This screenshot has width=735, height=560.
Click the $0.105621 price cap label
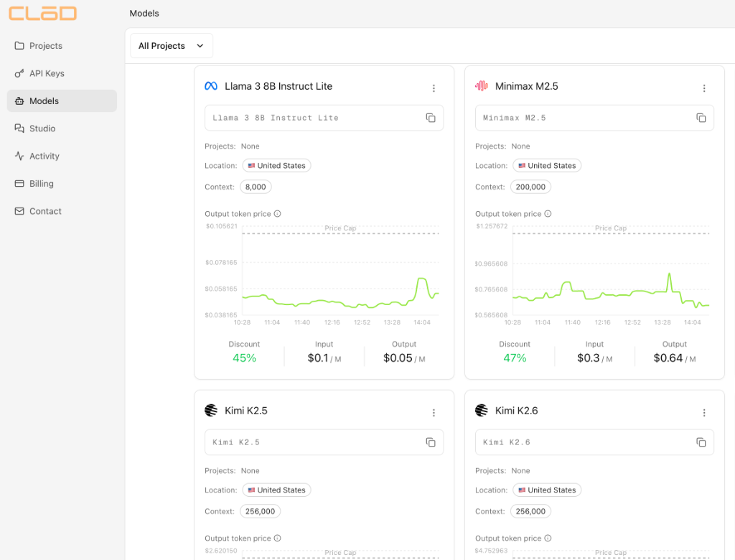(222, 226)
